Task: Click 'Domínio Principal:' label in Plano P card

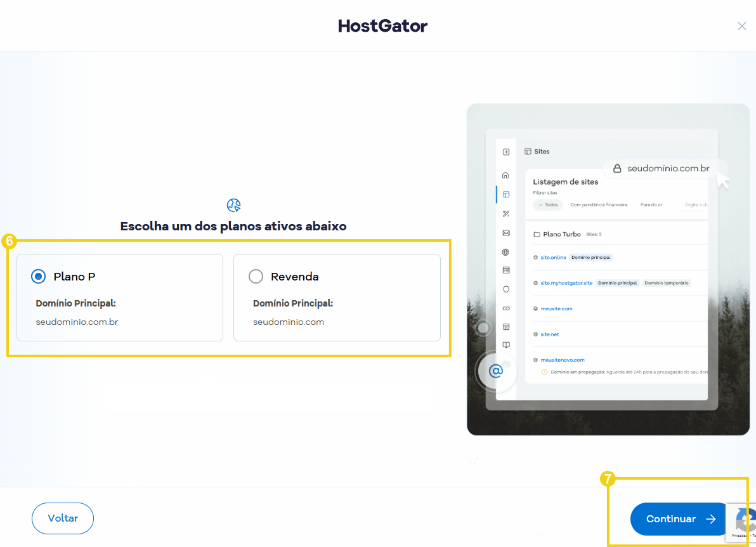Action: coord(75,303)
